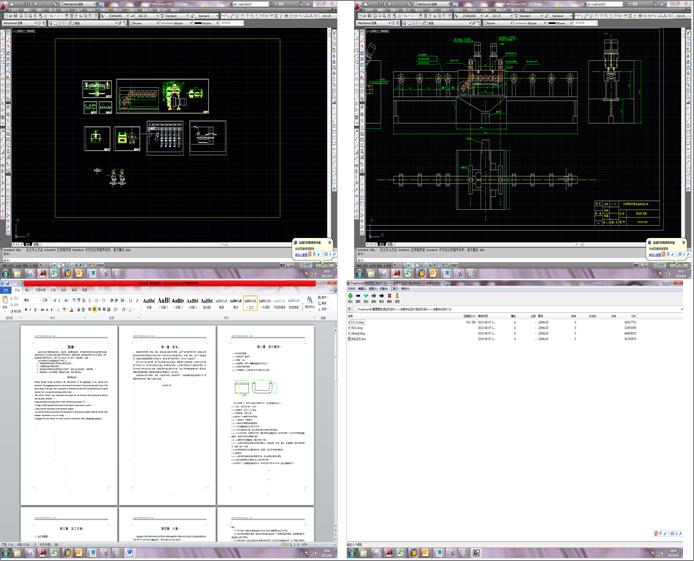694x561 pixels.
Task: Click the Find icon in Word editing group
Action: tap(322, 297)
